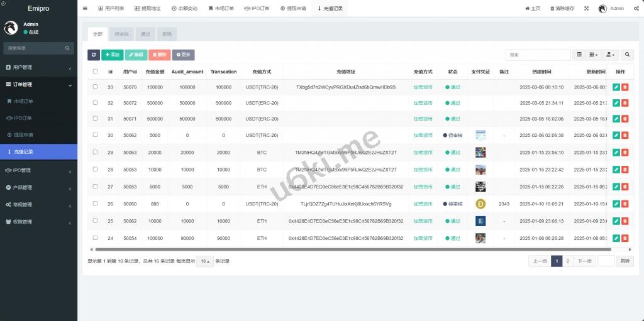This screenshot has height=321, width=644.
Task: Click the red delete icon for row 29
Action: [625, 153]
